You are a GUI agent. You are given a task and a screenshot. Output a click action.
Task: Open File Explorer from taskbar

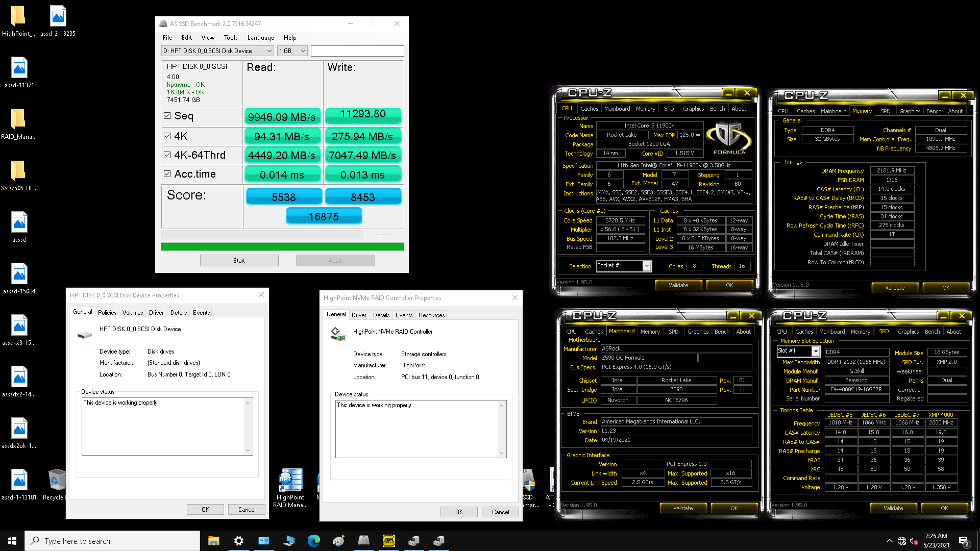click(213, 541)
